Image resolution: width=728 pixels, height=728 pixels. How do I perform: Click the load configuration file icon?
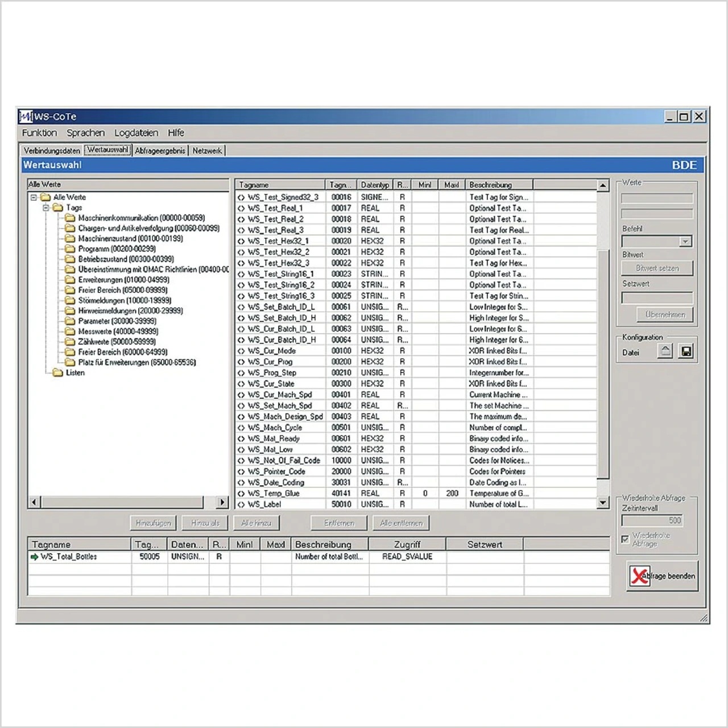click(665, 351)
